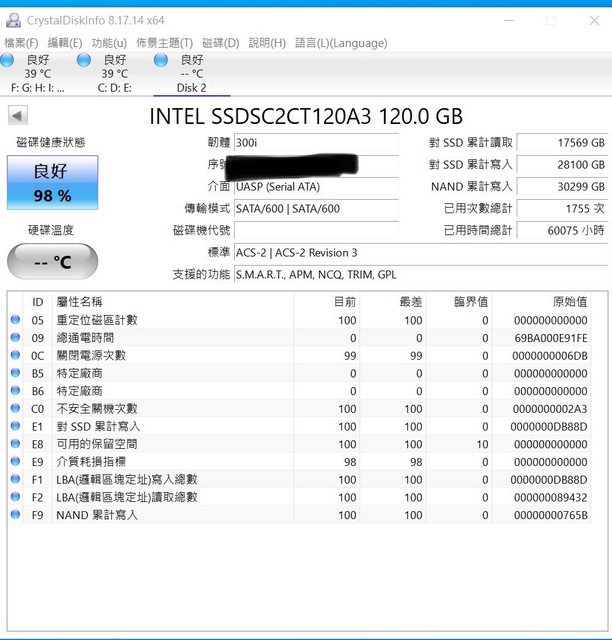Click the blue status dot for attribute 05
Image resolution: width=612 pixels, height=640 pixels.
pyautogui.click(x=15, y=320)
